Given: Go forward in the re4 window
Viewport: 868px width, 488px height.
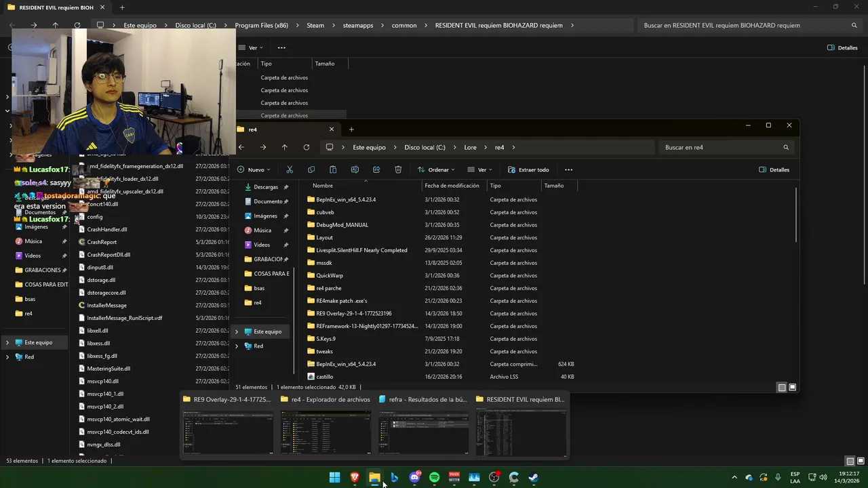Looking at the screenshot, I should tap(263, 147).
